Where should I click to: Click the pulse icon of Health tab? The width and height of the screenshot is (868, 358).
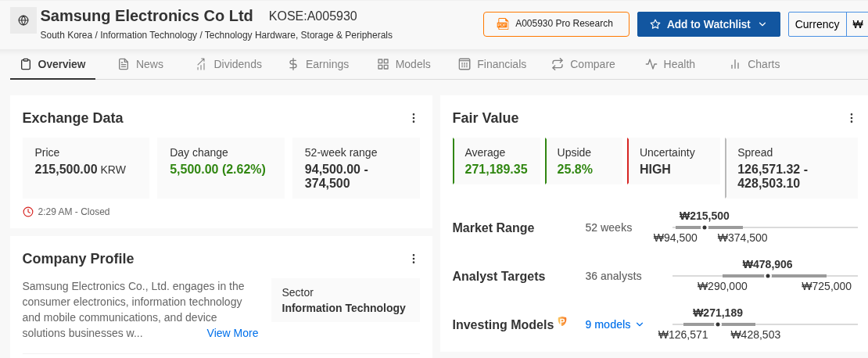[651, 64]
